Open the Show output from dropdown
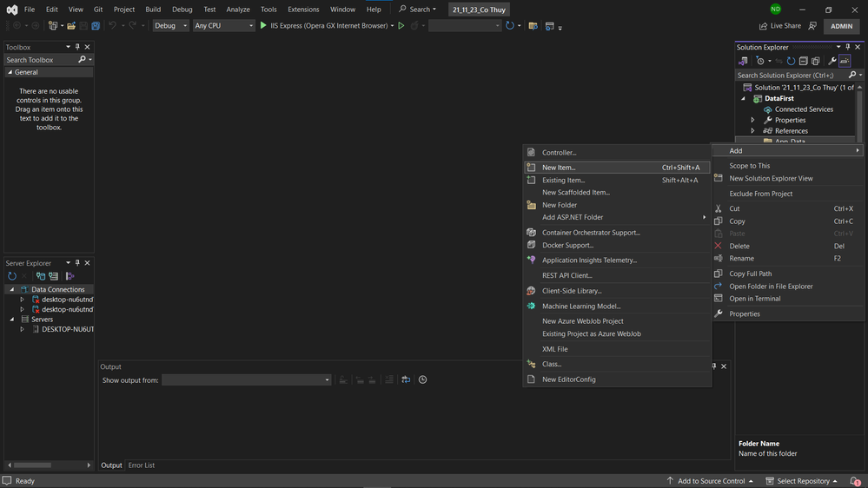 pyautogui.click(x=247, y=379)
